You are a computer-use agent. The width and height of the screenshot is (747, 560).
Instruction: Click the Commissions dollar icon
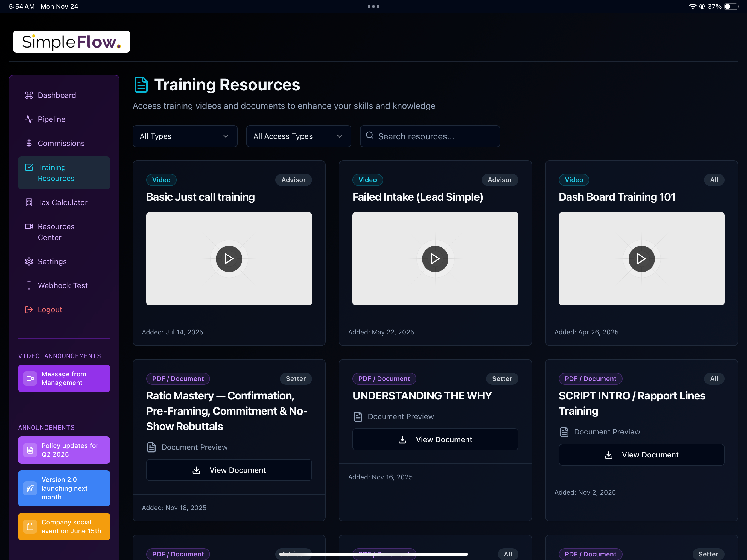[x=29, y=143]
